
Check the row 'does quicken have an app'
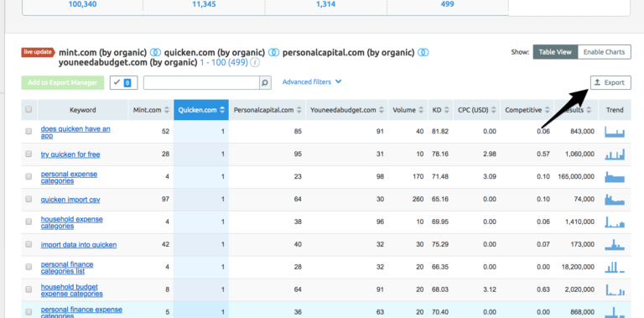click(29, 132)
